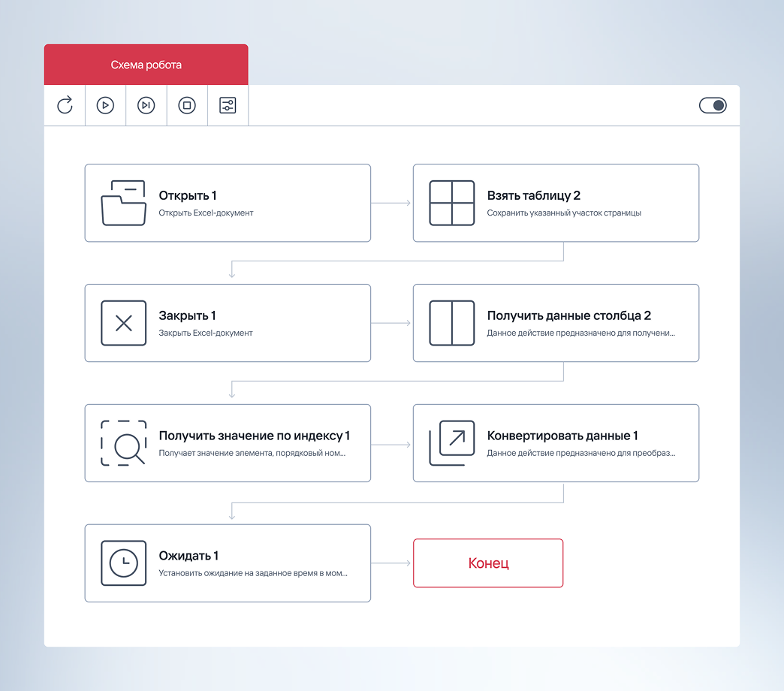
Task: Select the Конвертировать данные 1 title
Action: pyautogui.click(x=562, y=436)
